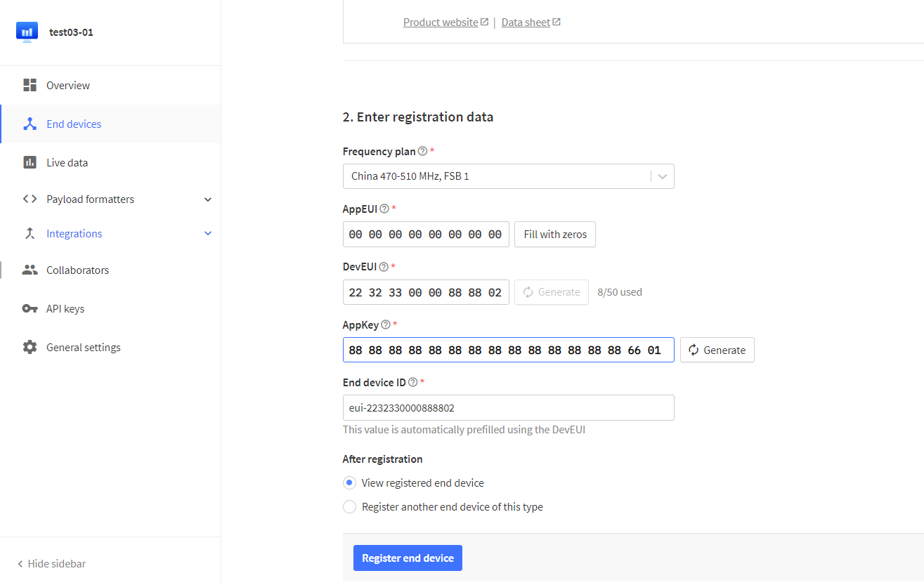The height and width of the screenshot is (585, 924).
Task: Collapse the Integrations chevron
Action: pos(207,234)
